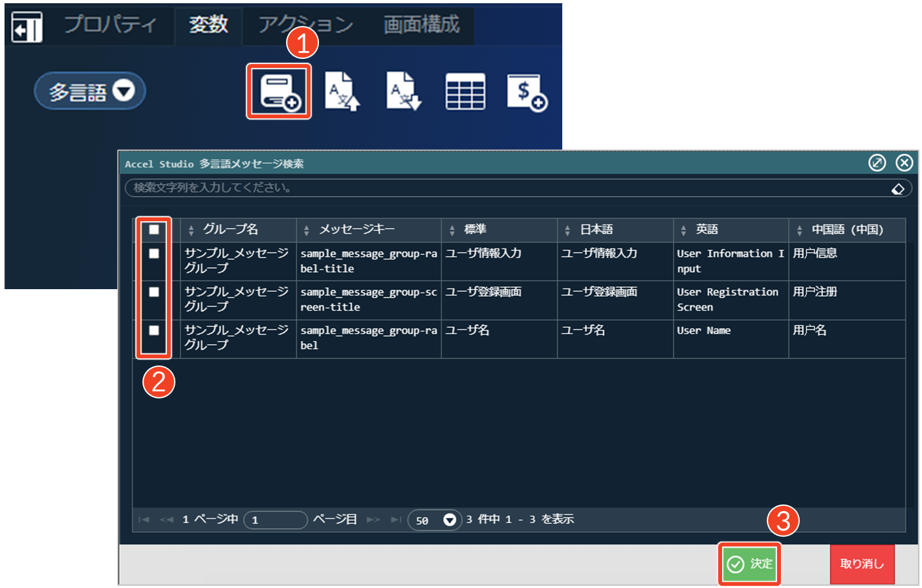The height and width of the screenshot is (588, 922).
Task: Collapse the side panel with arrow icon
Action: click(x=27, y=27)
